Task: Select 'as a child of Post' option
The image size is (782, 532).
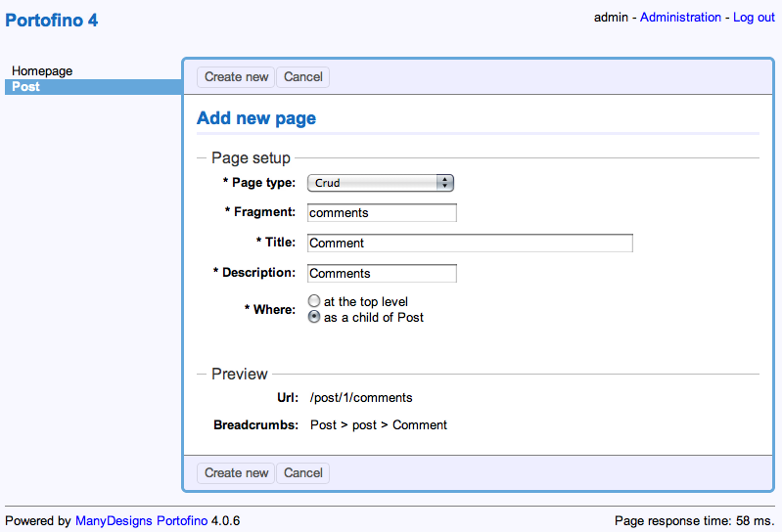Action: click(314, 317)
